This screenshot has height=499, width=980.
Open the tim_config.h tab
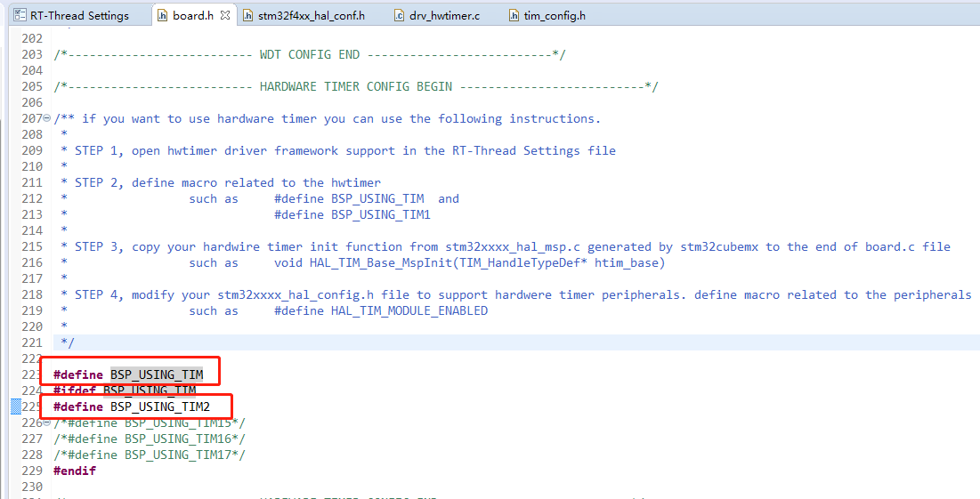point(555,15)
